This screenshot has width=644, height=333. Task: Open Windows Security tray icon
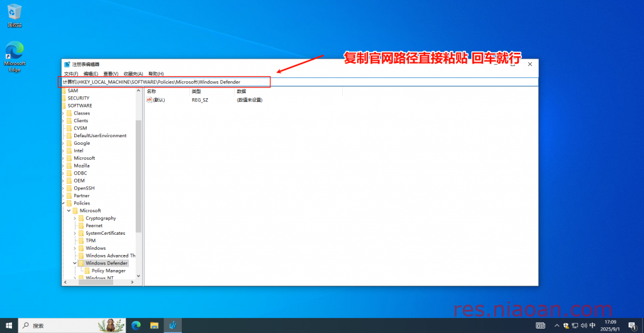coord(566,325)
